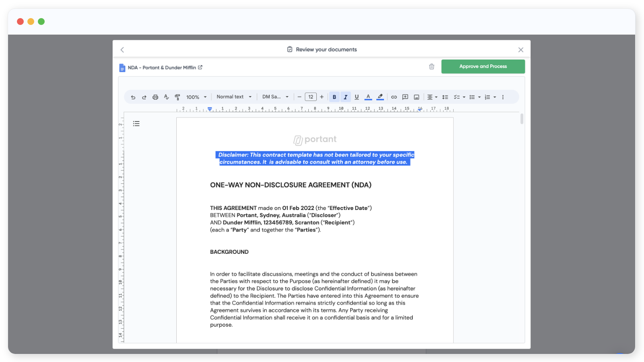This screenshot has height=362, width=644.
Task: Click the ONE-WAY NON-DISCLOSURE AGREEMENT heading
Action: click(291, 185)
